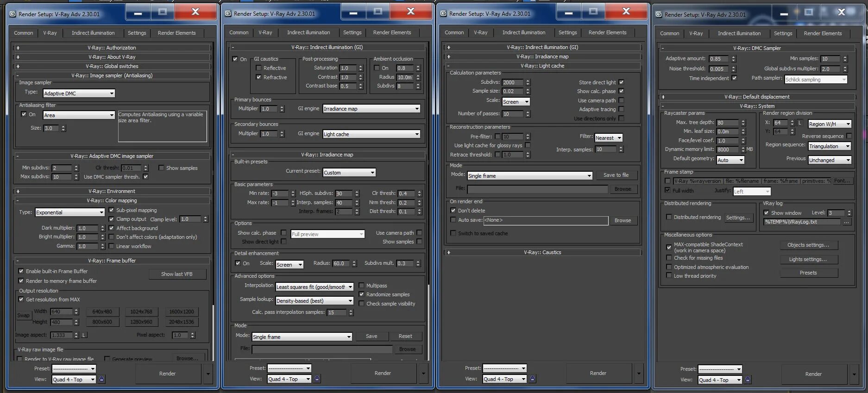868x393 pixels.
Task: Click Lights settings button
Action: pyautogui.click(x=808, y=259)
